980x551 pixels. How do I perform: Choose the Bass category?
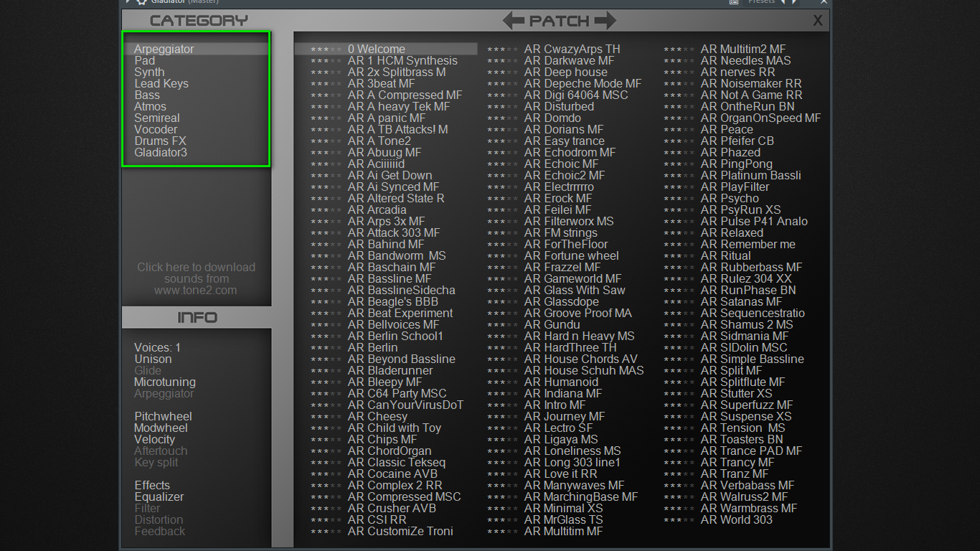(147, 95)
